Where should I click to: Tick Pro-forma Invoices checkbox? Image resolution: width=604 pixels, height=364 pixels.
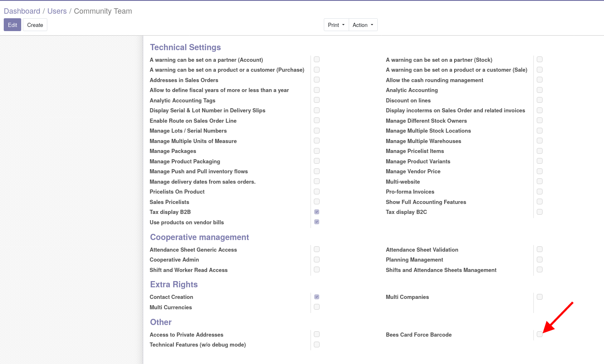point(540,192)
